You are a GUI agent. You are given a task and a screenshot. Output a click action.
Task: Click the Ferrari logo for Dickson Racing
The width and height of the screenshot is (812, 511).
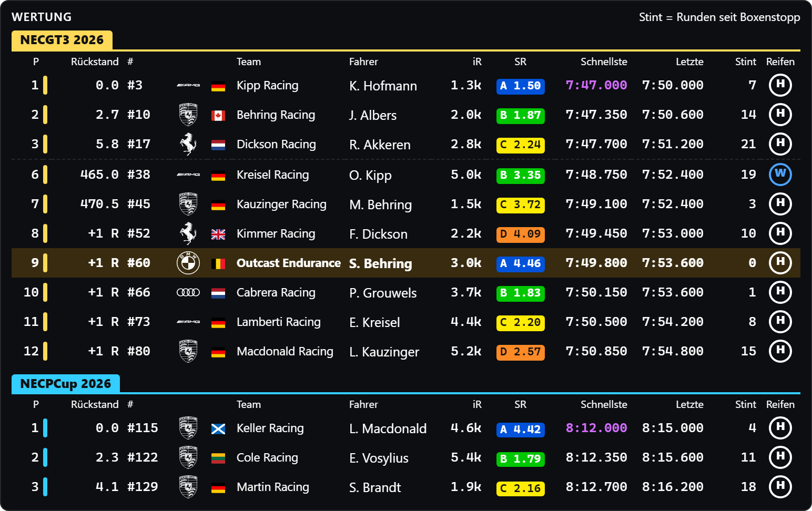[188, 144]
